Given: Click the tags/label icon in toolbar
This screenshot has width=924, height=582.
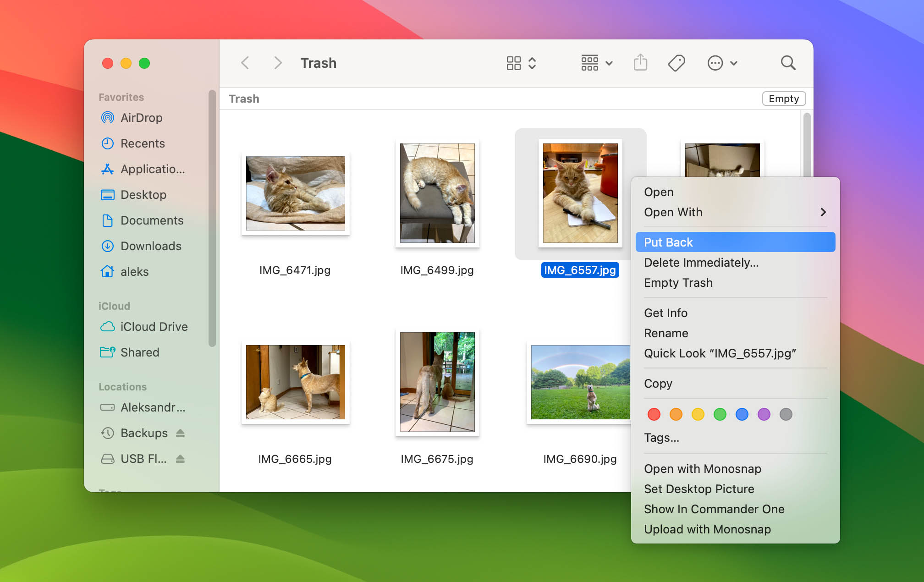Looking at the screenshot, I should (x=676, y=63).
